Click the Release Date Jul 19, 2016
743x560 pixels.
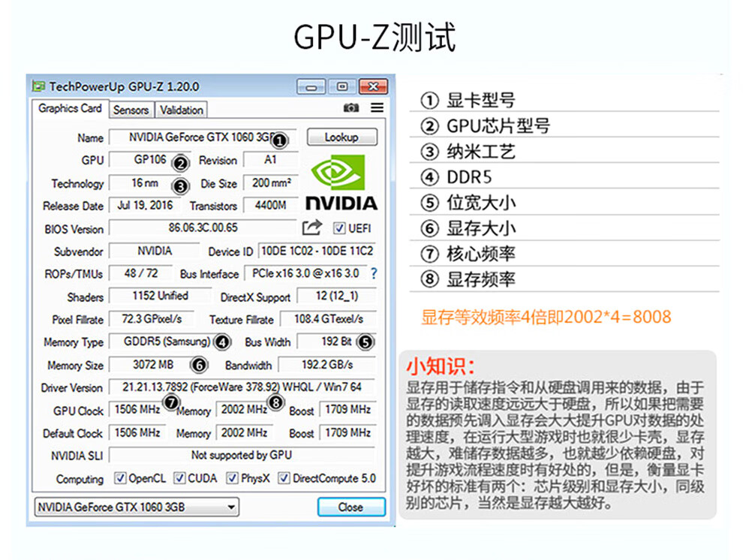[145, 206]
